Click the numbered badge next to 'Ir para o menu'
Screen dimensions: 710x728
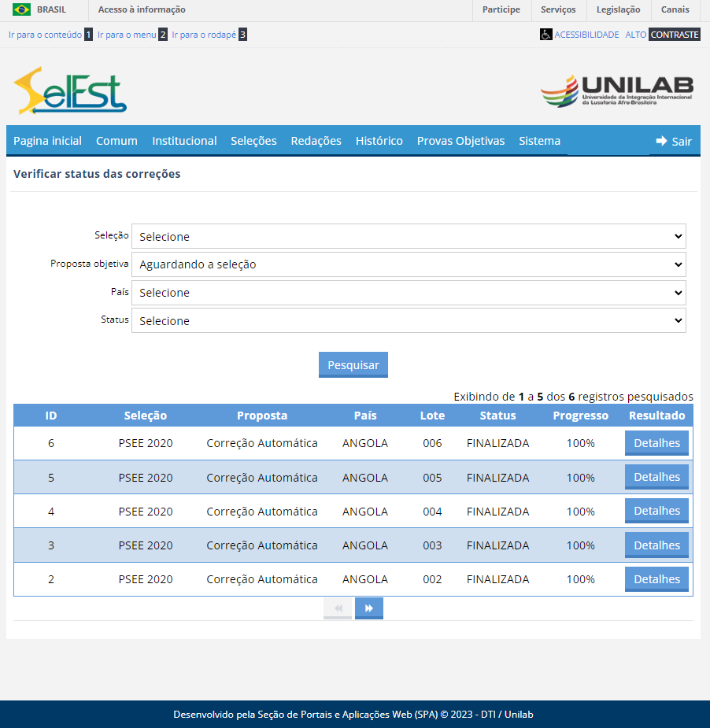pyautogui.click(x=161, y=35)
